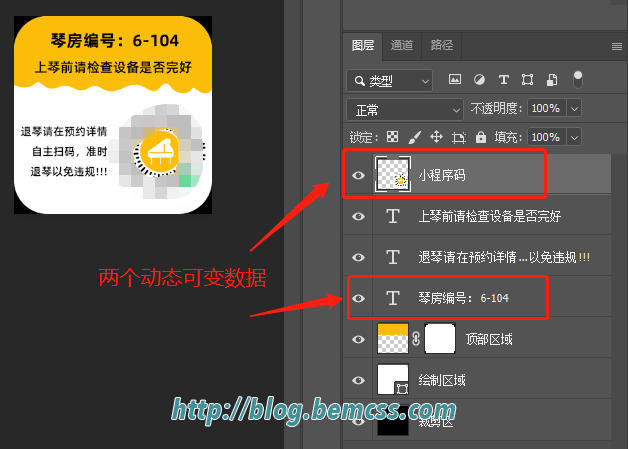Switch to the 通道 tab
Viewport: 628px width, 449px height.
pos(402,45)
